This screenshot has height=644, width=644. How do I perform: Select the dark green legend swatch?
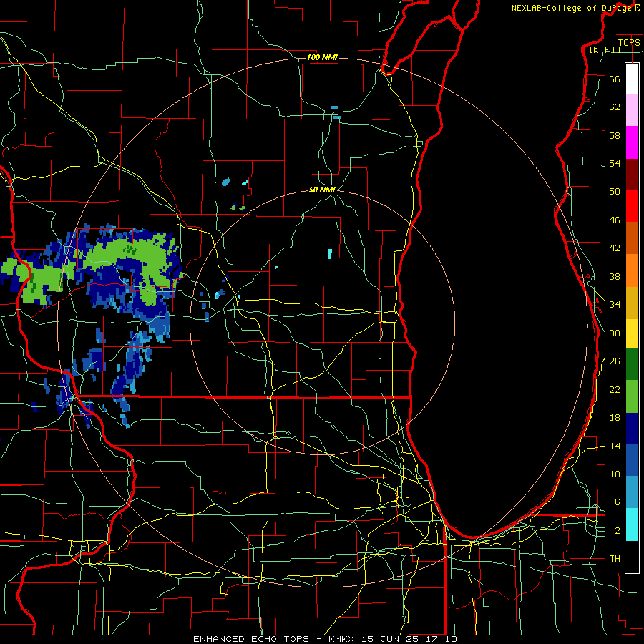point(632,364)
